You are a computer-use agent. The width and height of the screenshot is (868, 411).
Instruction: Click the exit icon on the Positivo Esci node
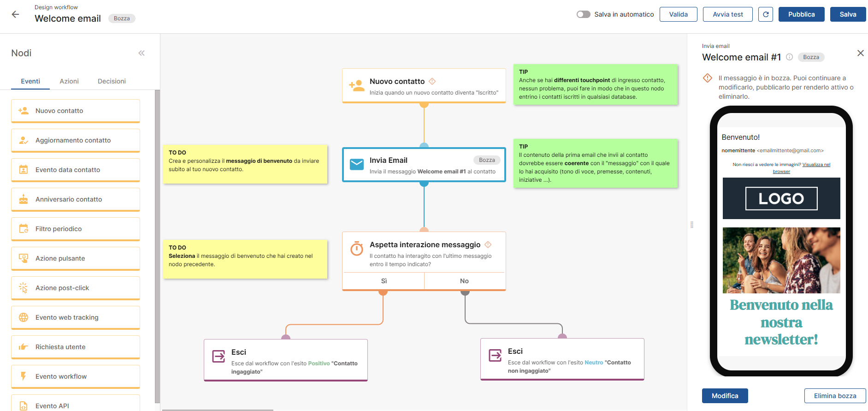218,357
